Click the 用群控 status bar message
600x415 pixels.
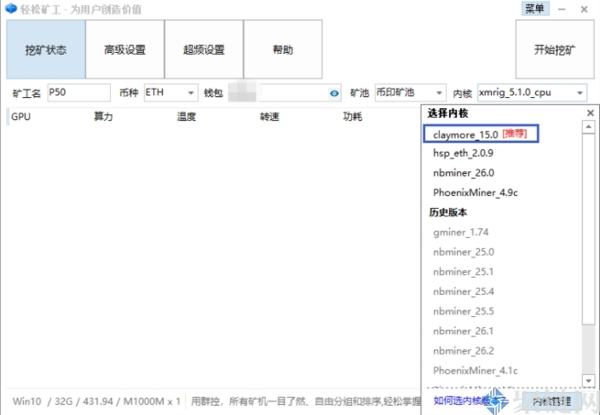306,401
